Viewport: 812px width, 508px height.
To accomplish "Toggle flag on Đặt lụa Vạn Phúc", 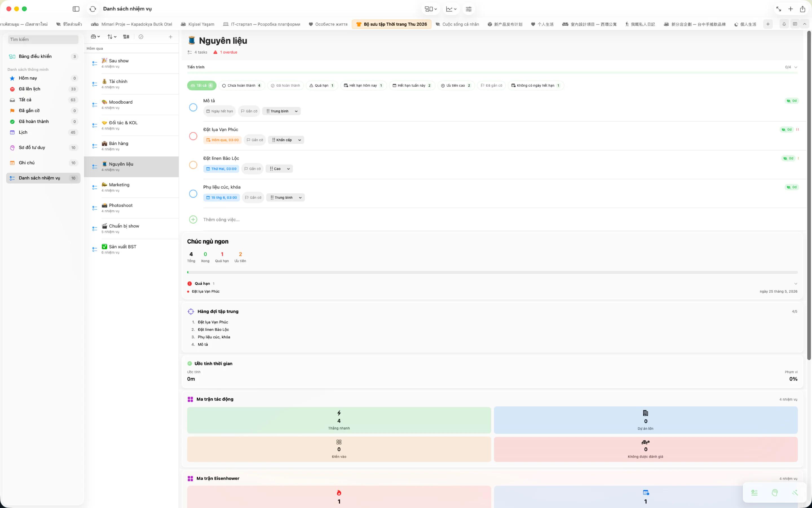I will click(x=255, y=140).
